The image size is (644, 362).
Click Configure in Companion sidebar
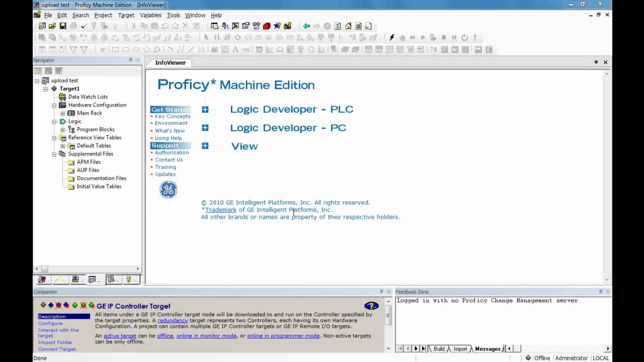tap(50, 323)
